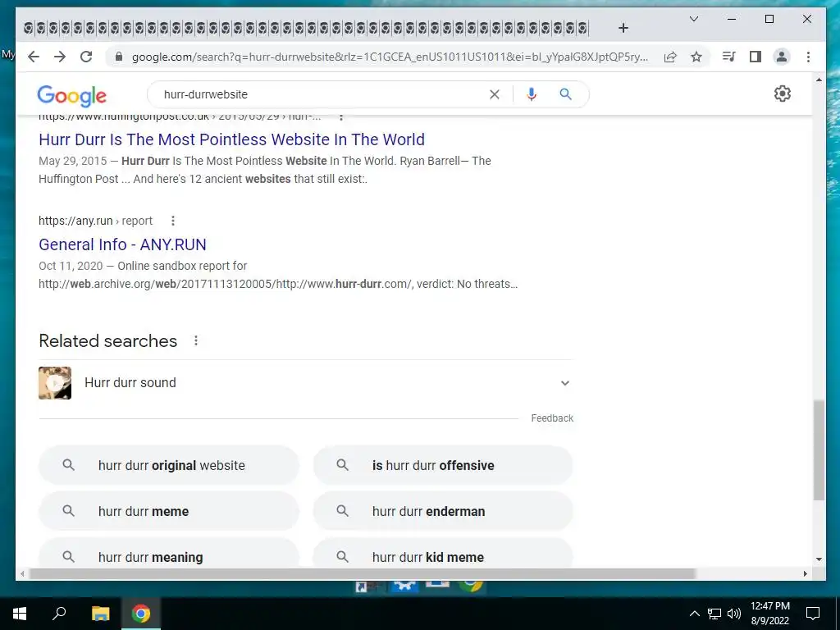
Task: Go back to the previous page
Action: [33, 57]
